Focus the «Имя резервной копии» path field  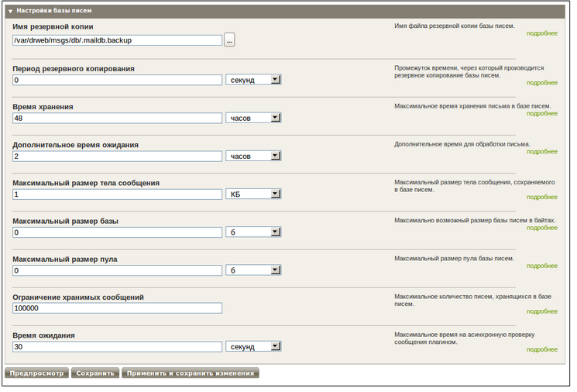click(118, 40)
